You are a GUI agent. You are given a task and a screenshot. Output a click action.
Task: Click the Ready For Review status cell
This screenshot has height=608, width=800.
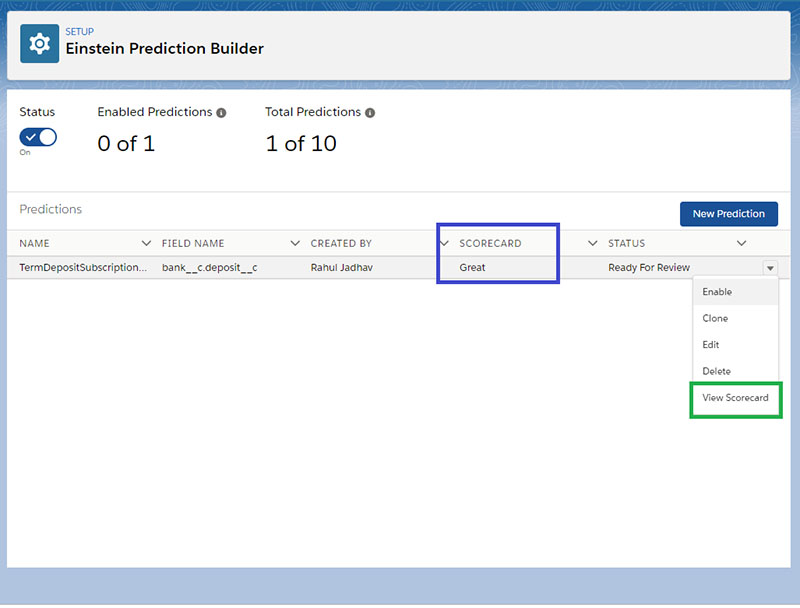pos(648,267)
